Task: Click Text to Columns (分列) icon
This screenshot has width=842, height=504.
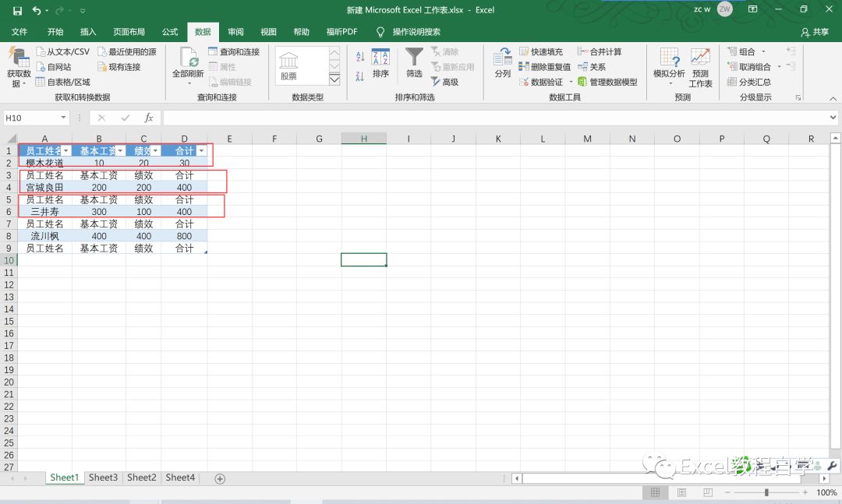Action: tap(503, 58)
